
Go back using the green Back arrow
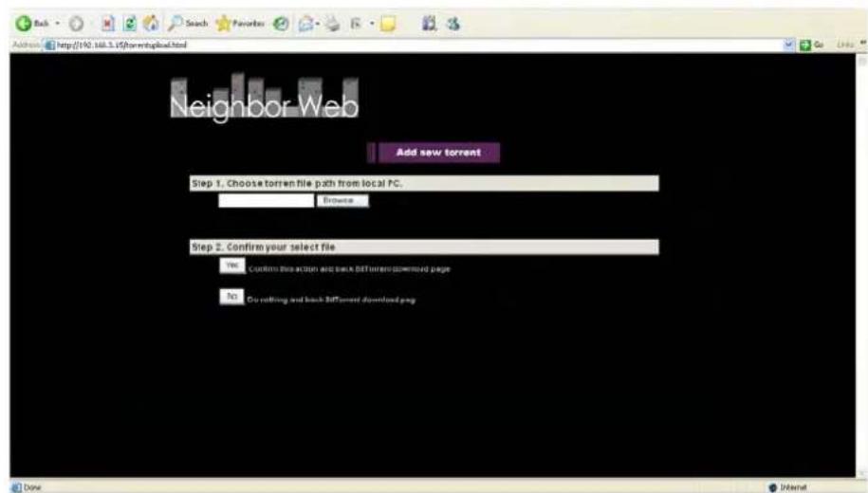click(x=24, y=24)
